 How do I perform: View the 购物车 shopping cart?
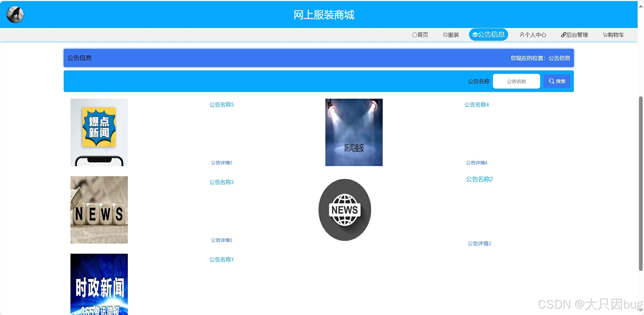[x=613, y=35]
